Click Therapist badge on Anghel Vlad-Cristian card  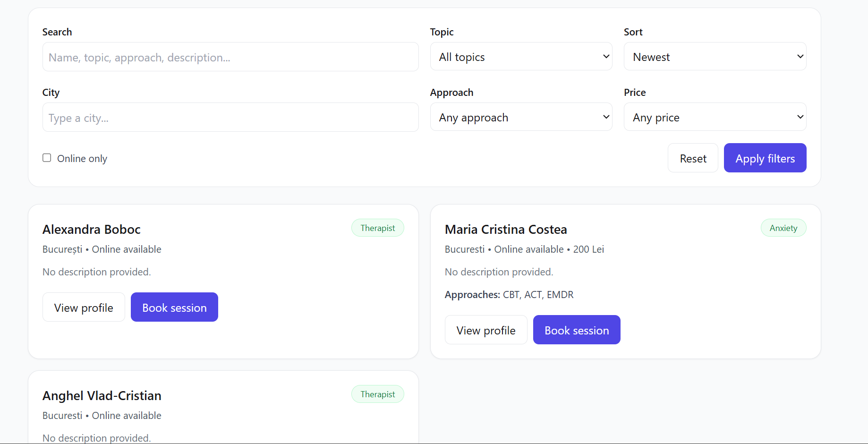pos(377,394)
